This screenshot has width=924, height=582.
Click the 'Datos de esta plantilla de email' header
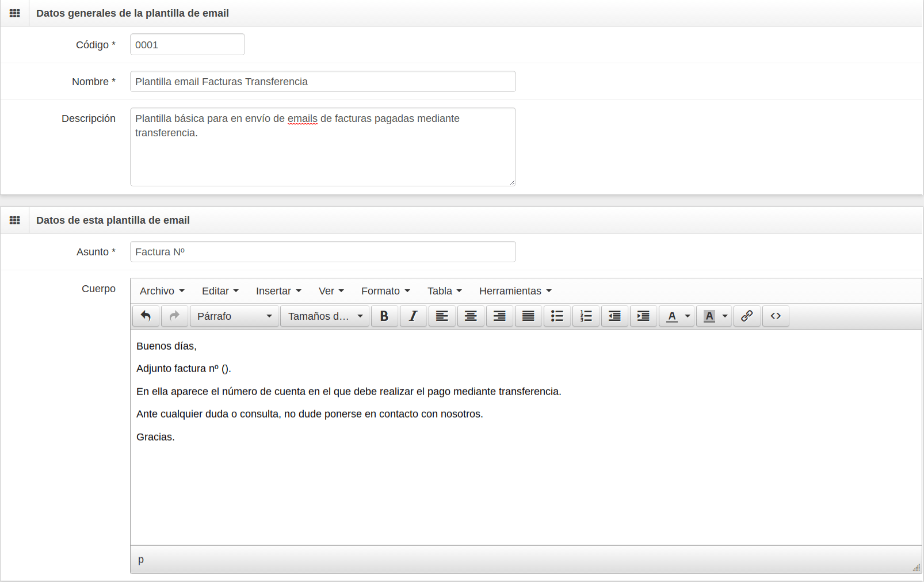coord(113,220)
